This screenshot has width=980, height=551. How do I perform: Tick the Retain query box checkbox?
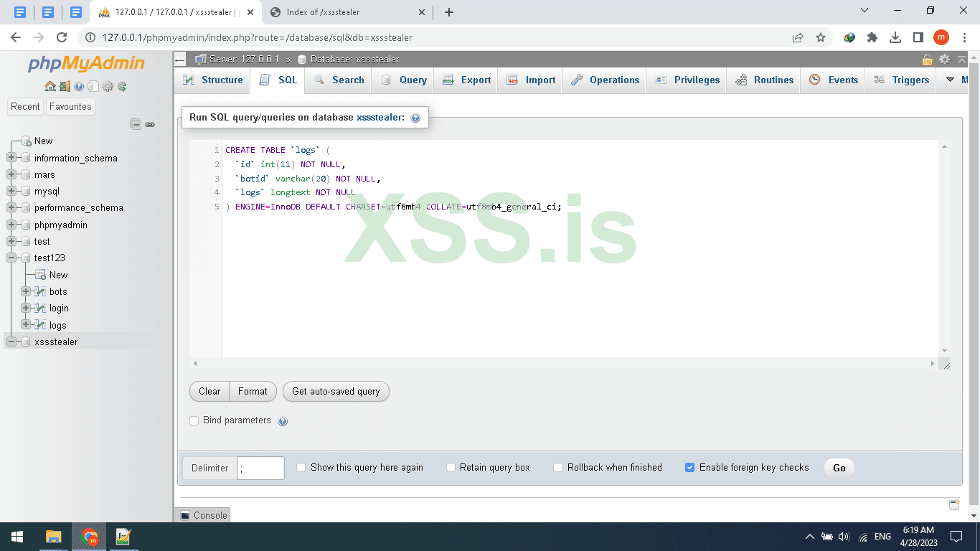click(451, 467)
